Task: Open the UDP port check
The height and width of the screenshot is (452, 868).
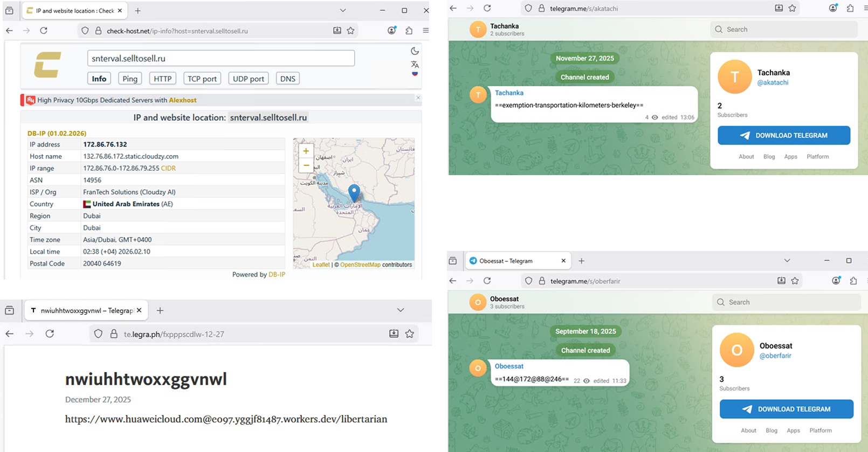Action: tap(249, 79)
